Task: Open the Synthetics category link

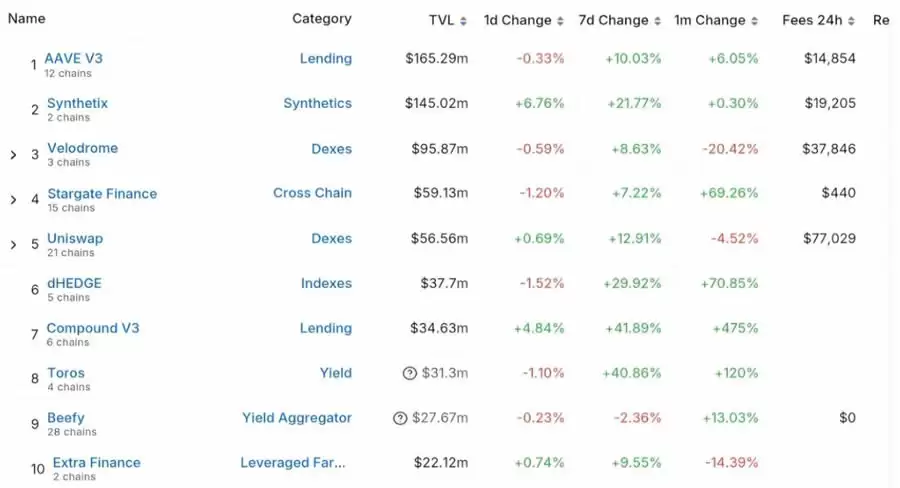Action: click(x=317, y=103)
